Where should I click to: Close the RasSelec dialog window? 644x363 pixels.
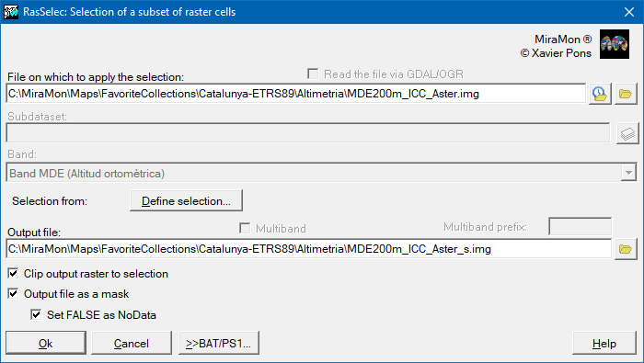[628, 12]
